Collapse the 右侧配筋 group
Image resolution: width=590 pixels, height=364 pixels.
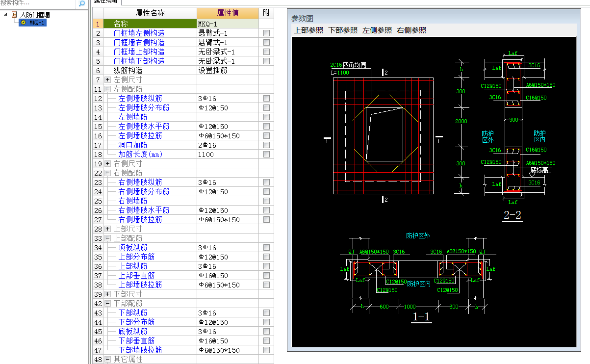108,173
